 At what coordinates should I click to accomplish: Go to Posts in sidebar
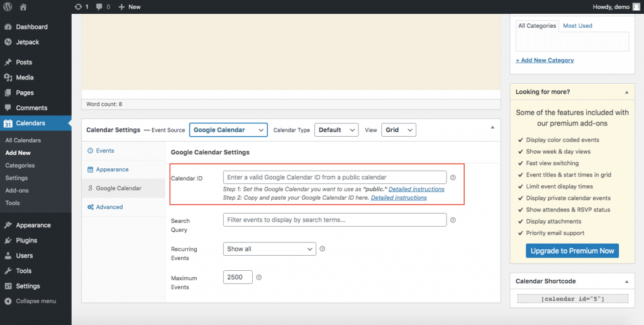click(x=24, y=62)
